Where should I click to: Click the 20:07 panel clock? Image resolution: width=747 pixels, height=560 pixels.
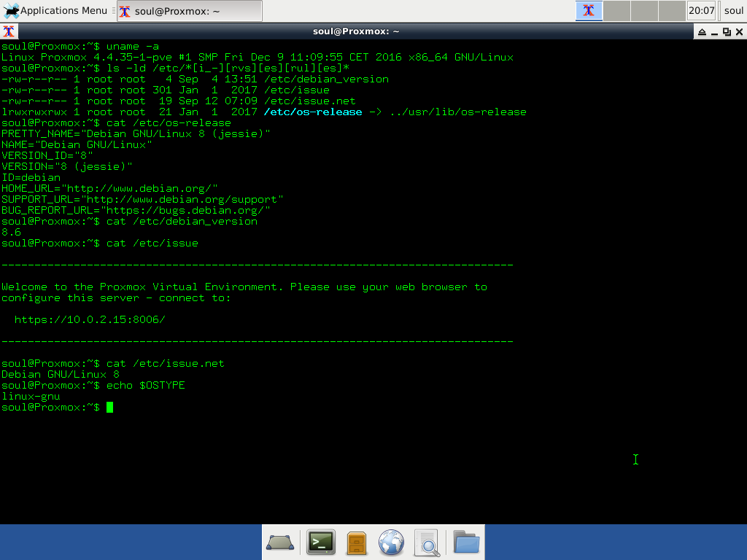coord(702,10)
